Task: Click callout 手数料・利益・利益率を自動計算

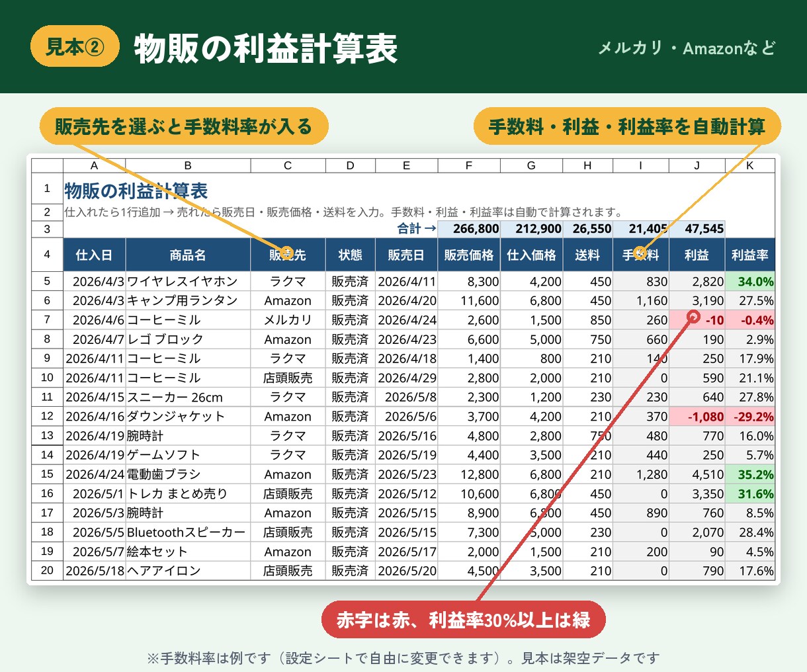Action: 627,126
